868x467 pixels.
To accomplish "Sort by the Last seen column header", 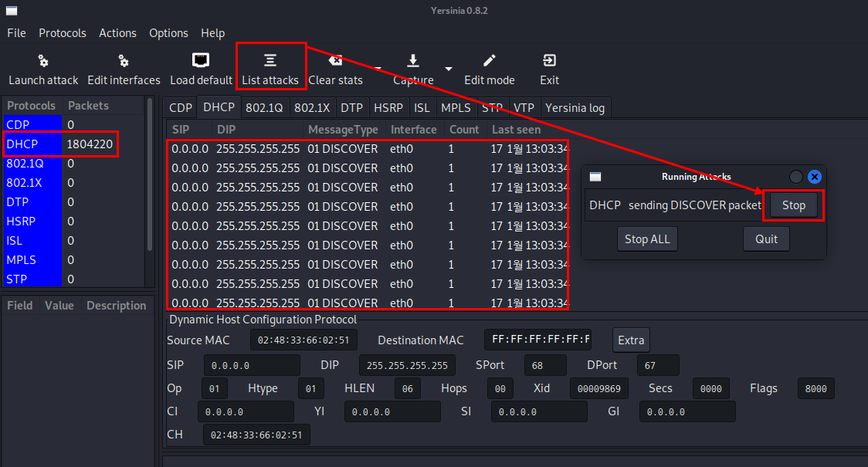I will point(516,130).
